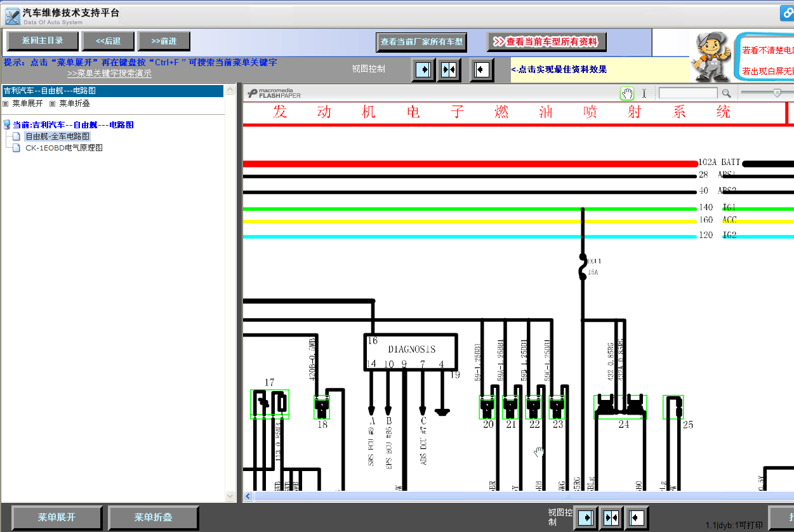Click the bottom 菜单展开 button
The image size is (794, 532).
click(56, 517)
